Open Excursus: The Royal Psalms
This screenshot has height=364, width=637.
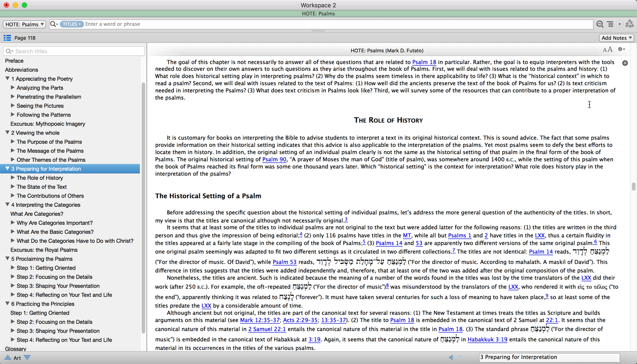point(44,250)
